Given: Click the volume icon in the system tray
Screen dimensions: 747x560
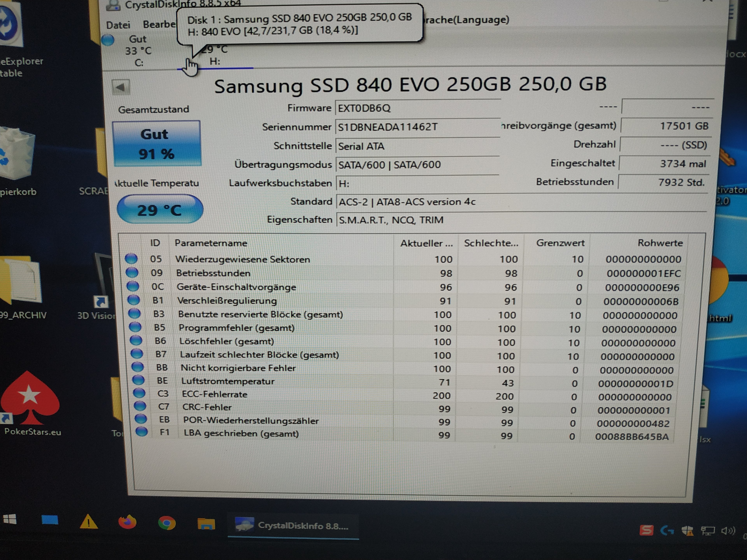Looking at the screenshot, I should click(x=728, y=531).
